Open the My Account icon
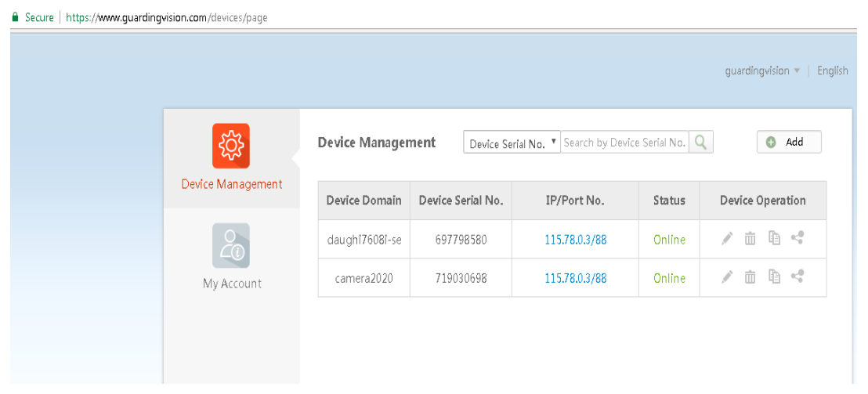The width and height of the screenshot is (868, 394). [231, 245]
